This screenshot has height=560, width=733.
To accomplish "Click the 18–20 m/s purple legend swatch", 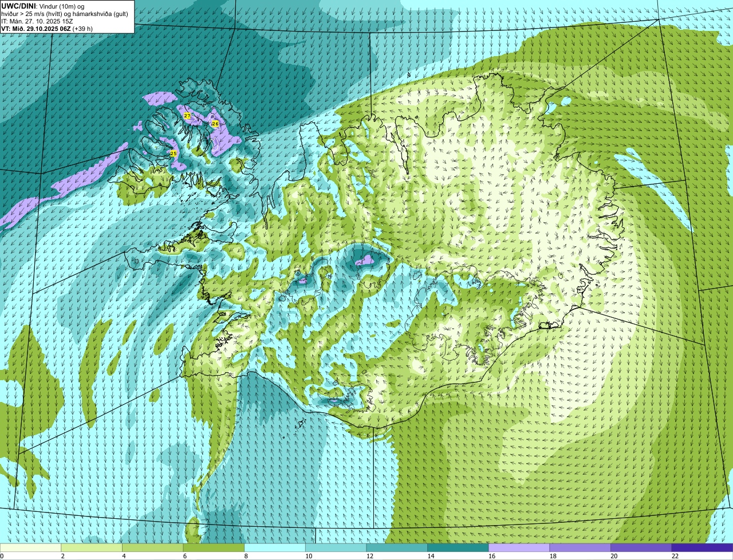I will 580,547.
